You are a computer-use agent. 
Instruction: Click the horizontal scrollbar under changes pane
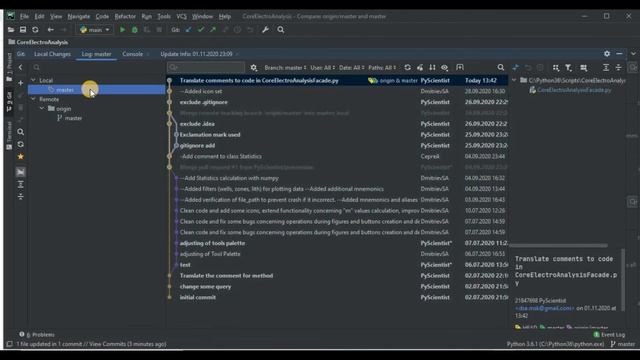[559, 246]
